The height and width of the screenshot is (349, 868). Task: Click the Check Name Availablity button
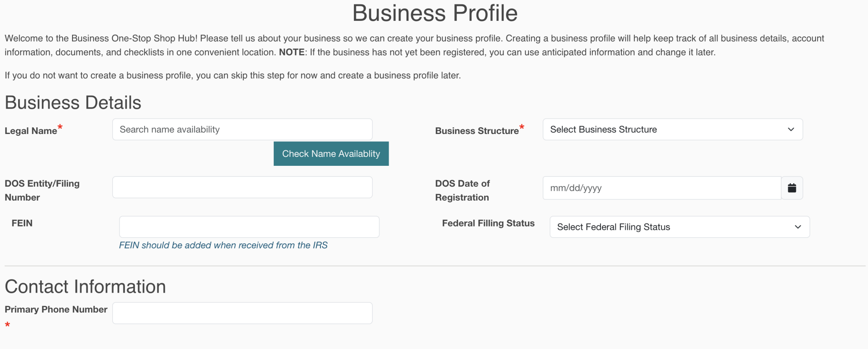tap(331, 154)
